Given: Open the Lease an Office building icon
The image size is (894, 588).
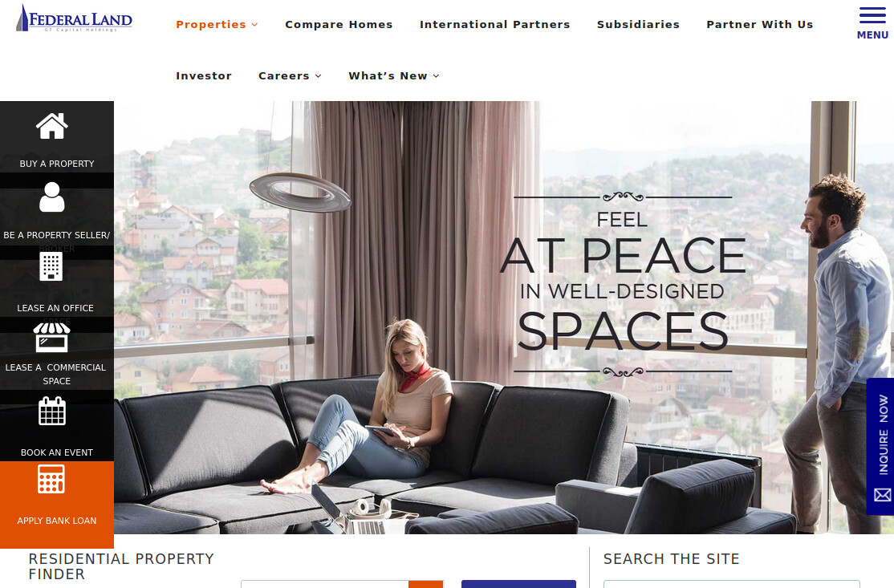Looking at the screenshot, I should (51, 266).
